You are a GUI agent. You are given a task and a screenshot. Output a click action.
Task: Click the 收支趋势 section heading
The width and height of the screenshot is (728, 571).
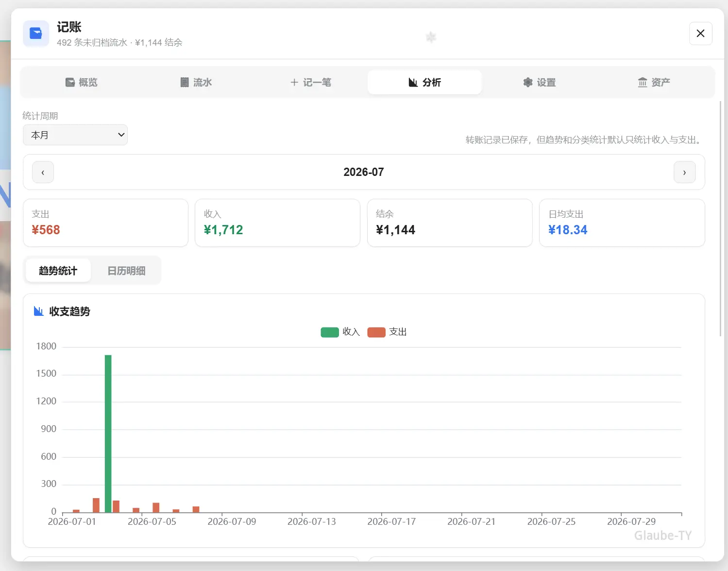[x=69, y=311]
